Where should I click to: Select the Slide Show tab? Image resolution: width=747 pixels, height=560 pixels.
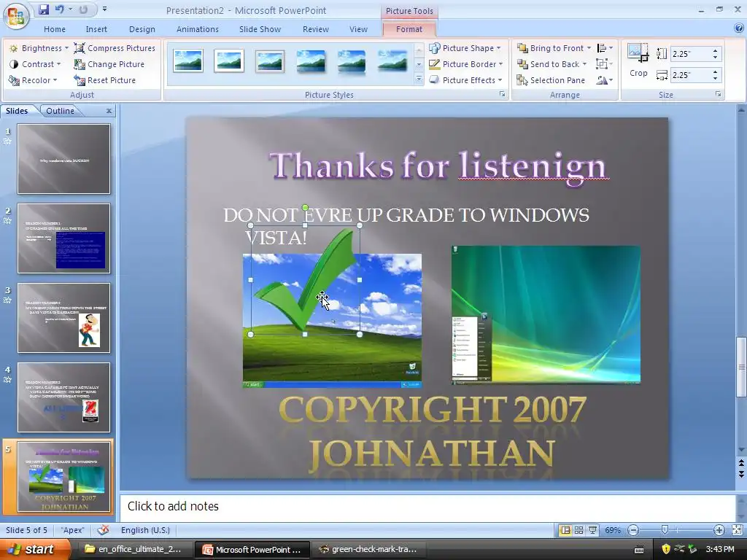260,29
